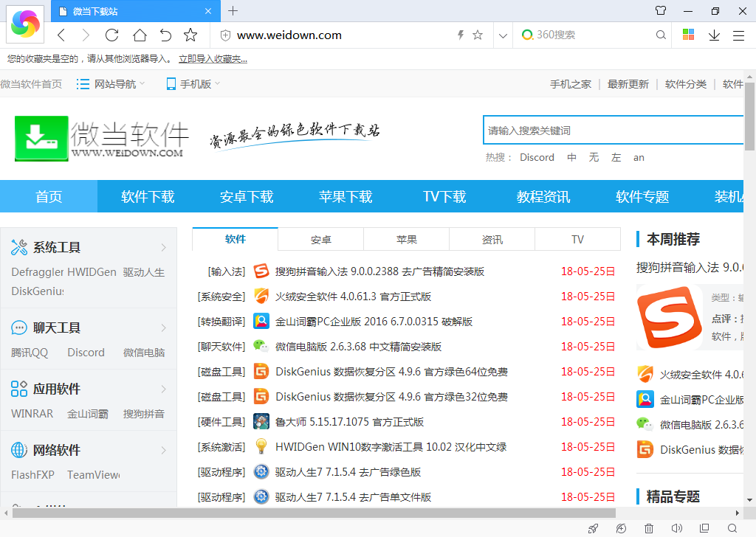This screenshot has width=756, height=537.
Task: Expand the 聊天工具 category chevron
Action: (x=164, y=328)
